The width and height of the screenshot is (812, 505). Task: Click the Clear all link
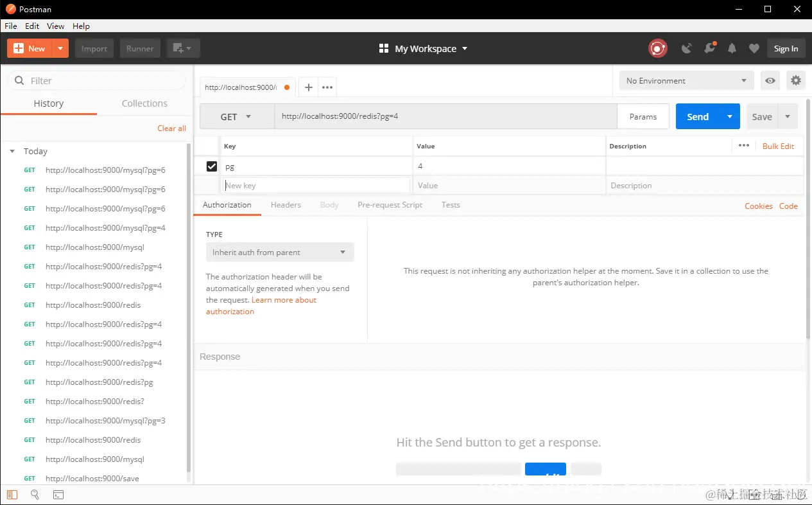(x=171, y=128)
